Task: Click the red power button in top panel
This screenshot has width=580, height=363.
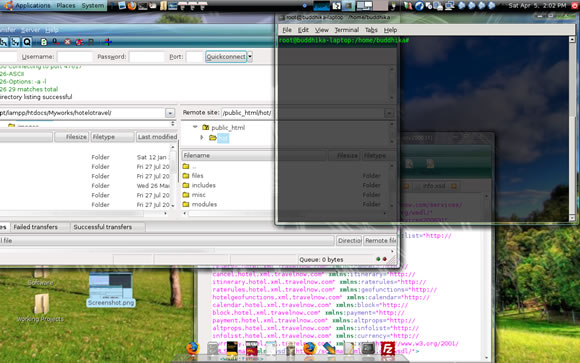Action: pos(575,6)
